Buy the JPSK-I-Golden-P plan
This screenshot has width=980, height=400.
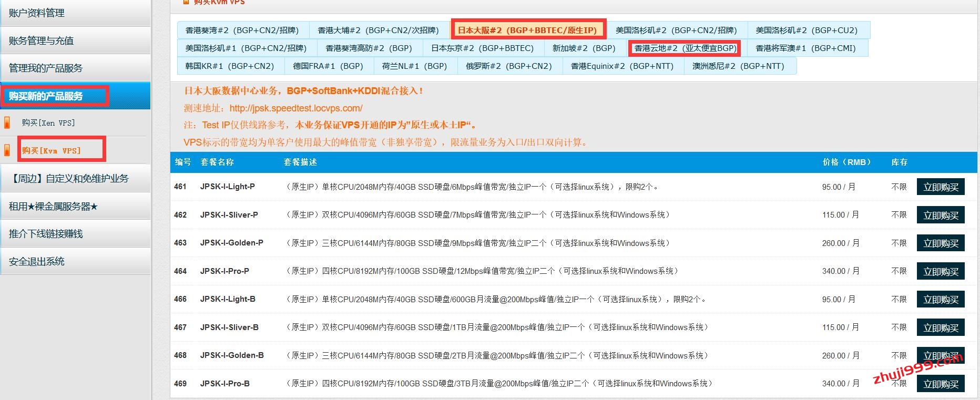(941, 243)
